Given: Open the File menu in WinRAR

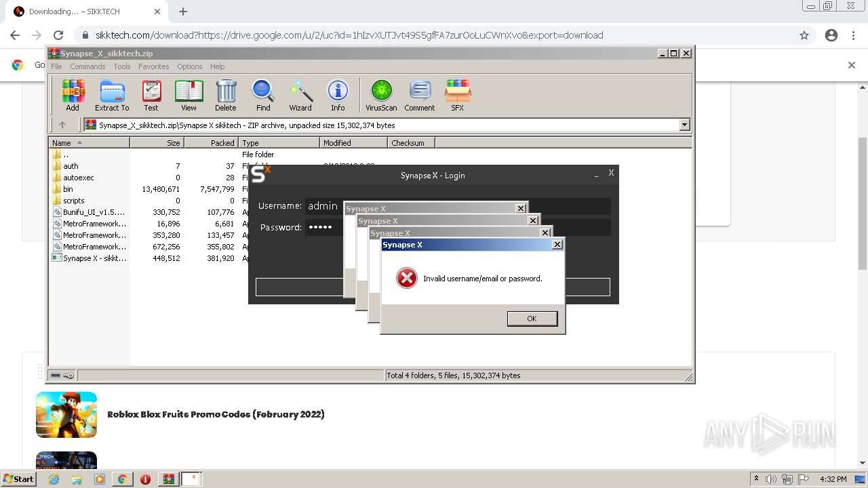Looking at the screenshot, I should pos(56,66).
